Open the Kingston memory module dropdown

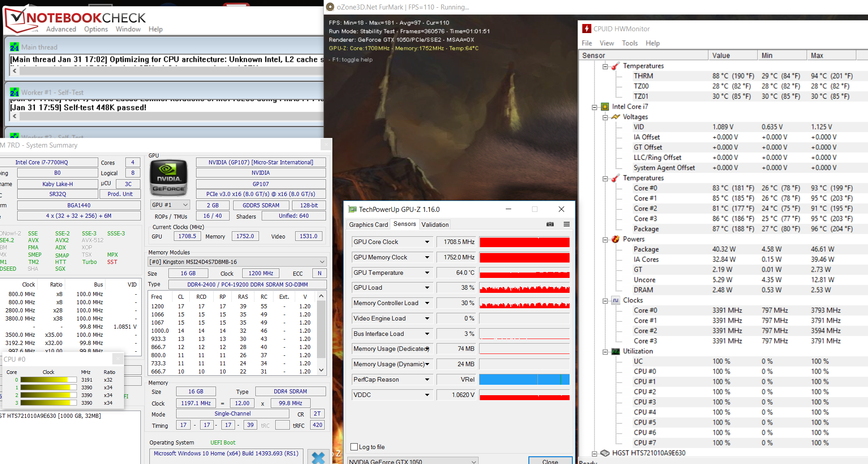237,262
